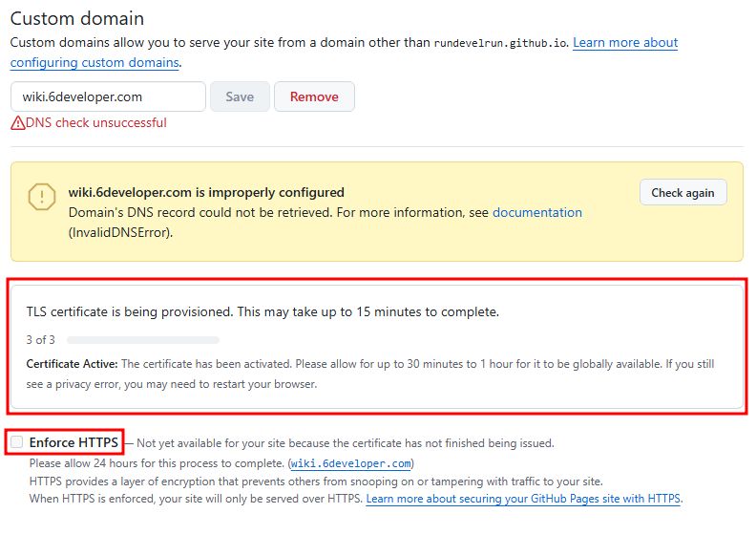This screenshot has height=535, width=756.
Task: Focus the custom domain text field
Action: coord(108,96)
